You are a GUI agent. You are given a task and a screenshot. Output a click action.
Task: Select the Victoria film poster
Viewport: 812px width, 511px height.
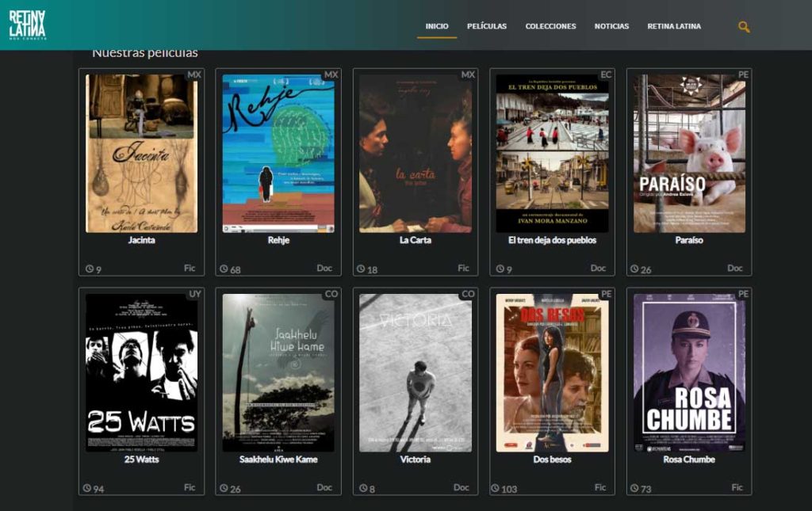click(415, 372)
